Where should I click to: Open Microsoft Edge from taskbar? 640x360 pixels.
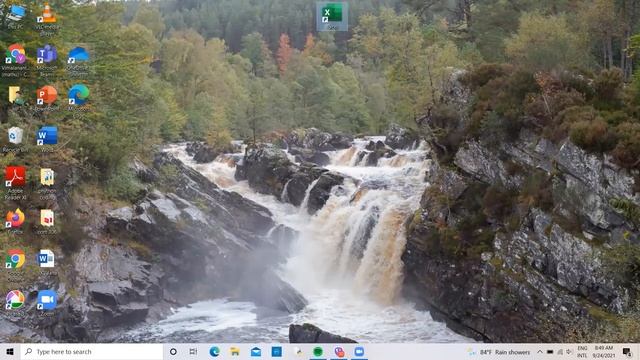214,351
